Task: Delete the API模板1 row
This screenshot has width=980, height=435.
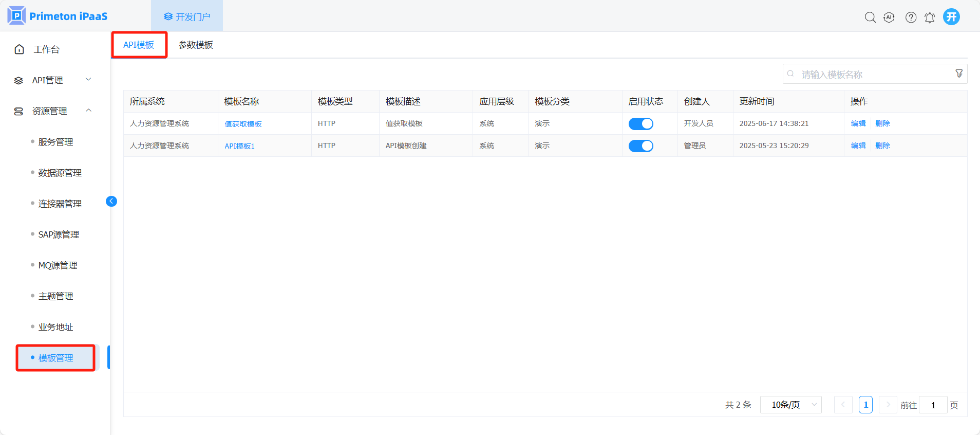Action: coord(882,146)
